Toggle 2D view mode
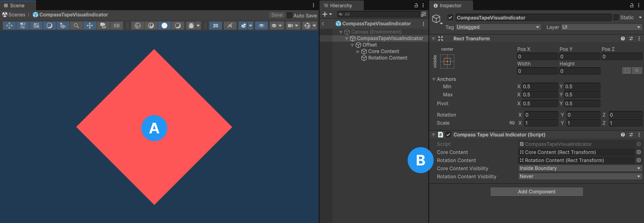The image size is (644, 223). (216, 26)
